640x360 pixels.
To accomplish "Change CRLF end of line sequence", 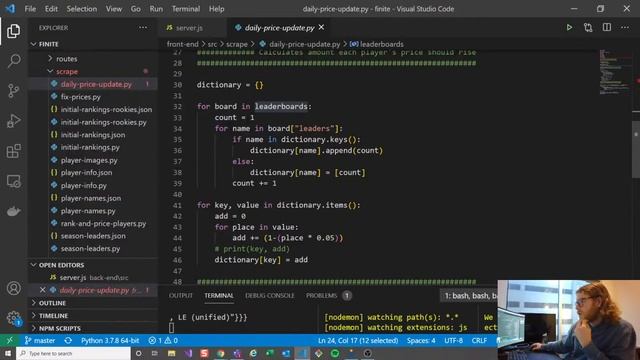I will [479, 340].
